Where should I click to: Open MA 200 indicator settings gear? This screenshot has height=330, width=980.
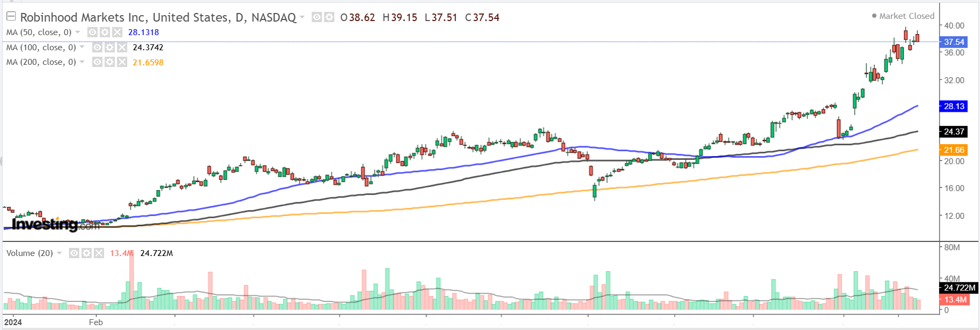tap(109, 62)
